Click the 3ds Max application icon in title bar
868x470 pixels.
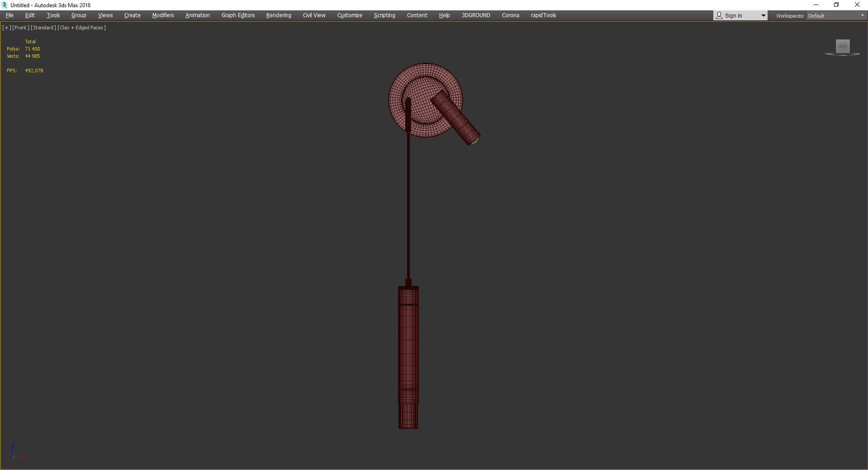5,5
